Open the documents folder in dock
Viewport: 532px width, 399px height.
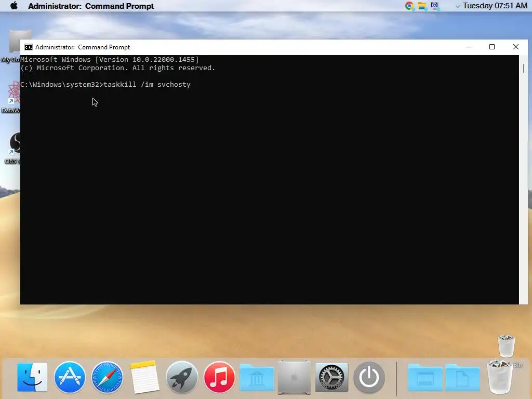[x=462, y=378]
